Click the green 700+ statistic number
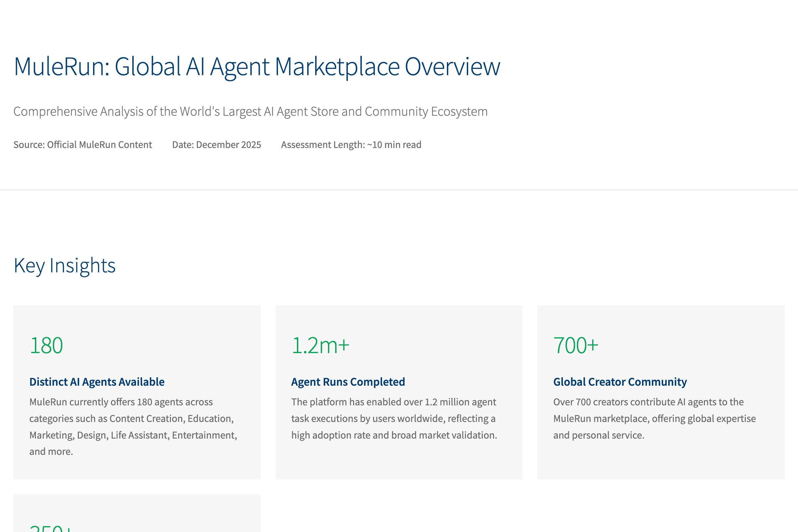 point(576,345)
